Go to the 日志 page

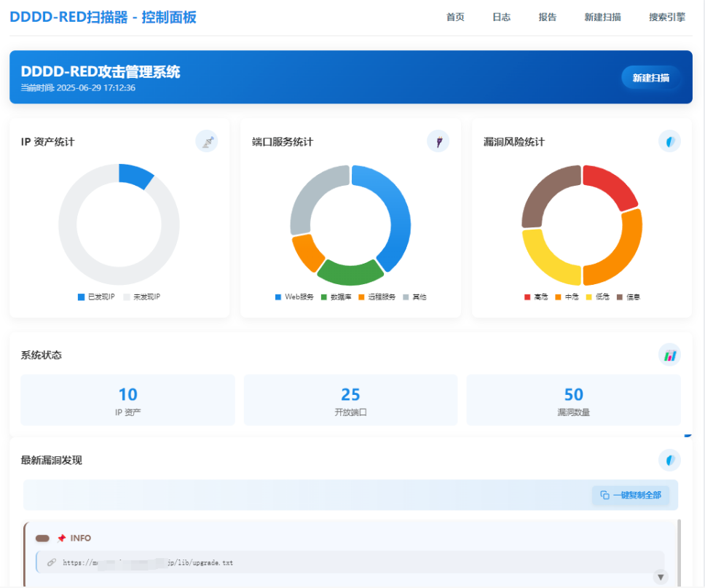tap(501, 17)
